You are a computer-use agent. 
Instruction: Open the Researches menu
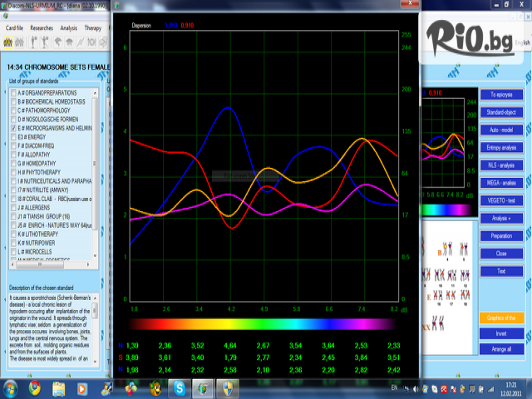pyautogui.click(x=42, y=27)
